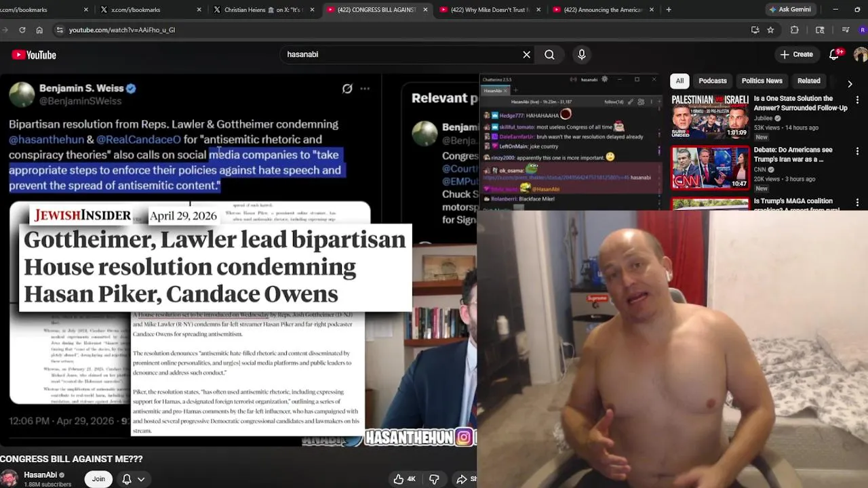The image size is (868, 488).
Task: Click username Hedge777 in chat
Action: (512, 116)
